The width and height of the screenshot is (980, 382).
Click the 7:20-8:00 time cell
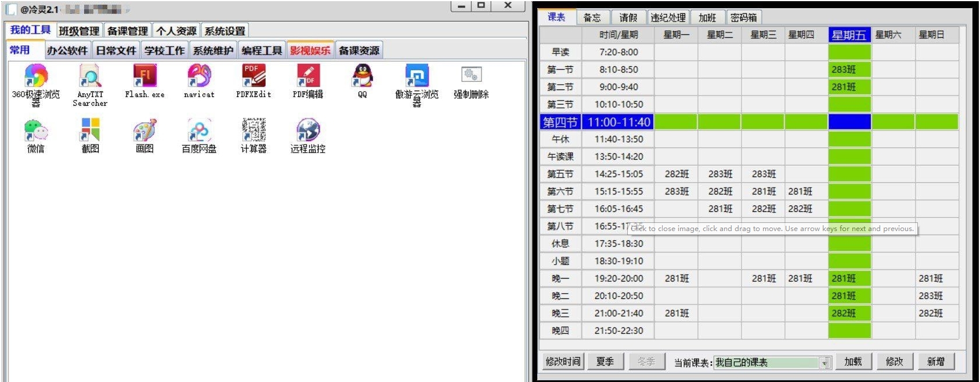tap(619, 52)
